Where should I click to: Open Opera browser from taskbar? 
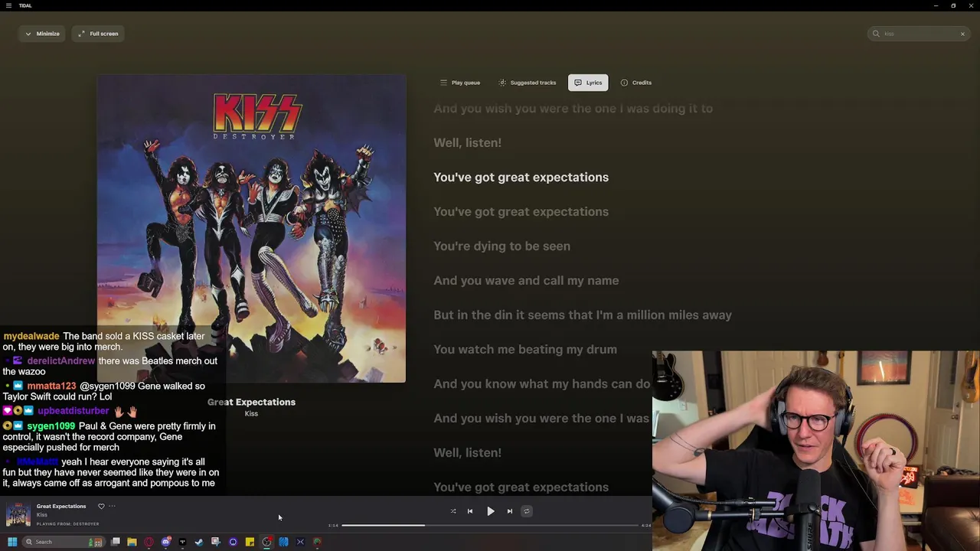149,542
